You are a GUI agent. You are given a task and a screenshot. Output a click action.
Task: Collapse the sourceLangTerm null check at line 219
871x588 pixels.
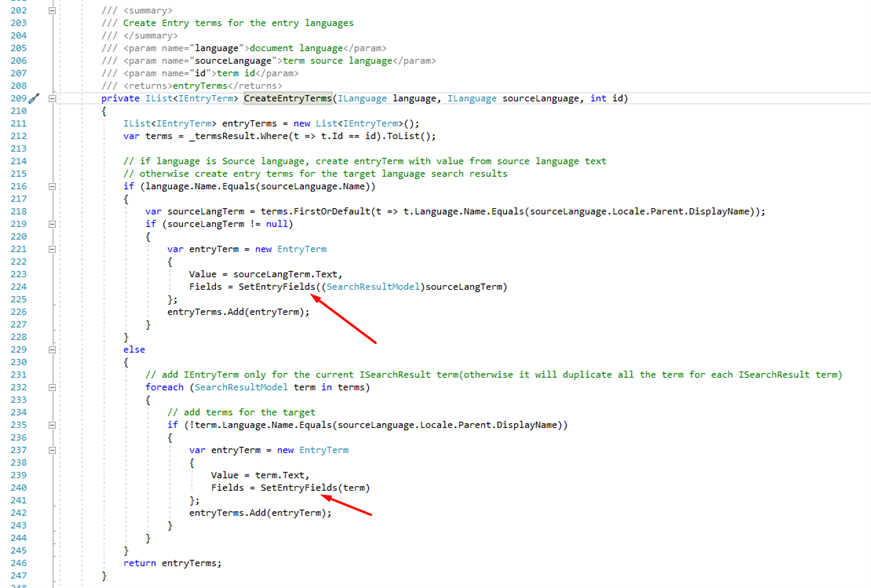pyautogui.click(x=52, y=224)
